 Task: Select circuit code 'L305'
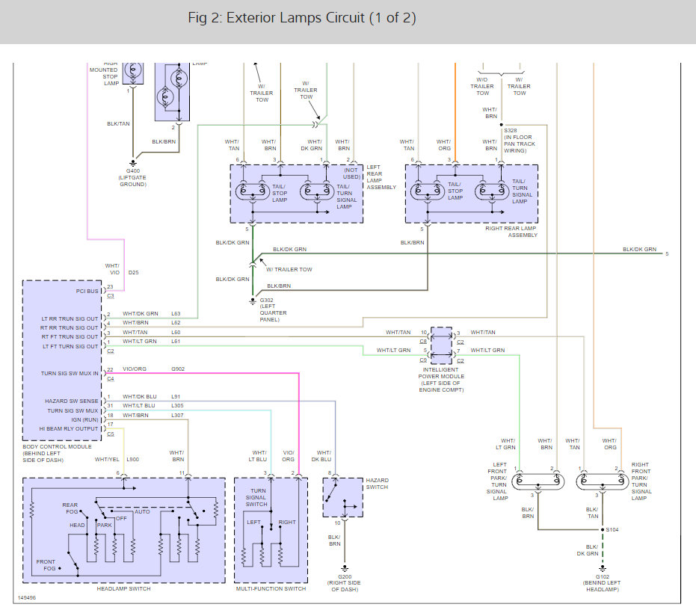[177, 405]
